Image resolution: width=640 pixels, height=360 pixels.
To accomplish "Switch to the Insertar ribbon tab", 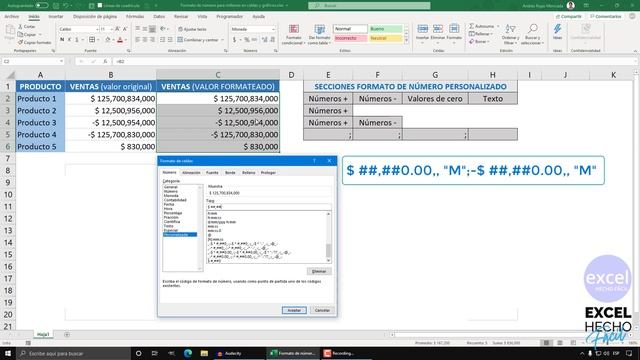I will (56, 16).
